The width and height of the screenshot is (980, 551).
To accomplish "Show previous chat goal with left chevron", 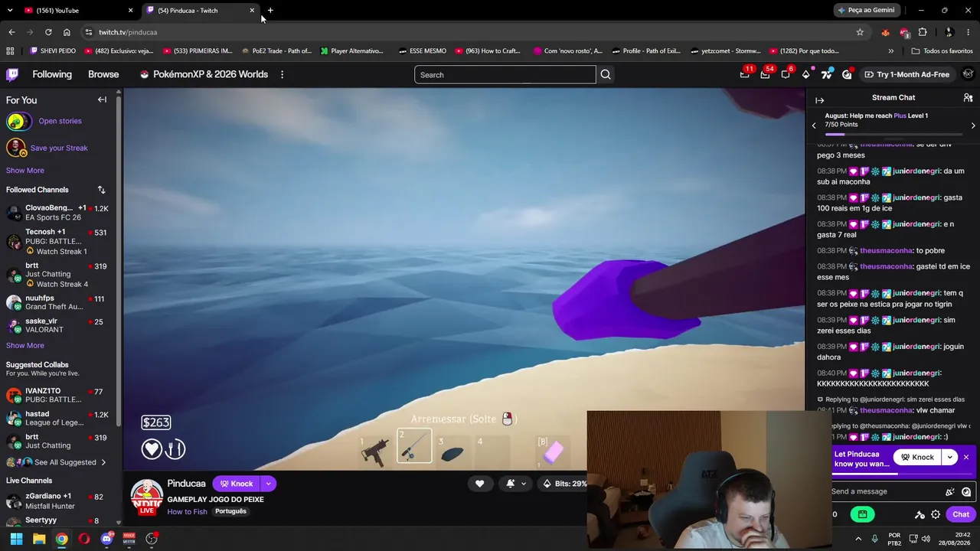I will click(814, 126).
